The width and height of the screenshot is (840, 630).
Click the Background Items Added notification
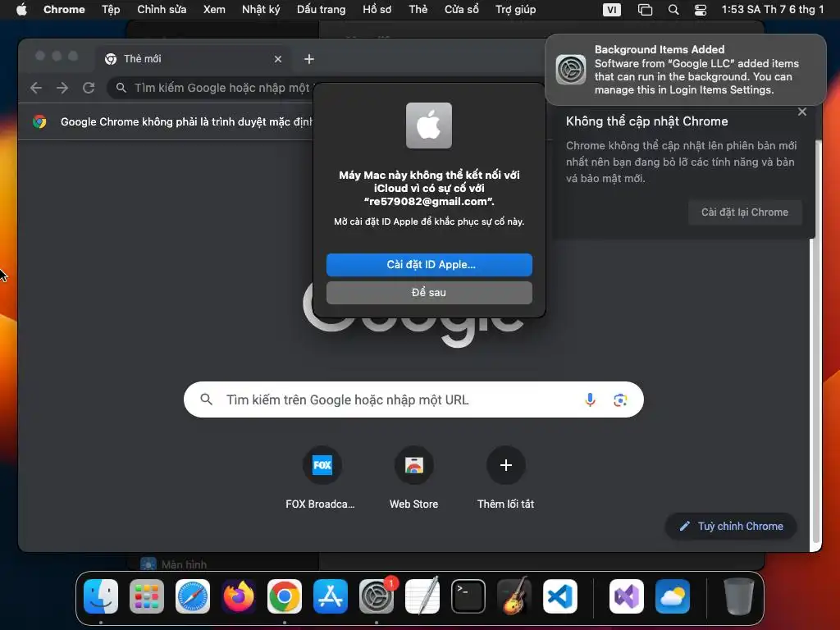pos(686,70)
